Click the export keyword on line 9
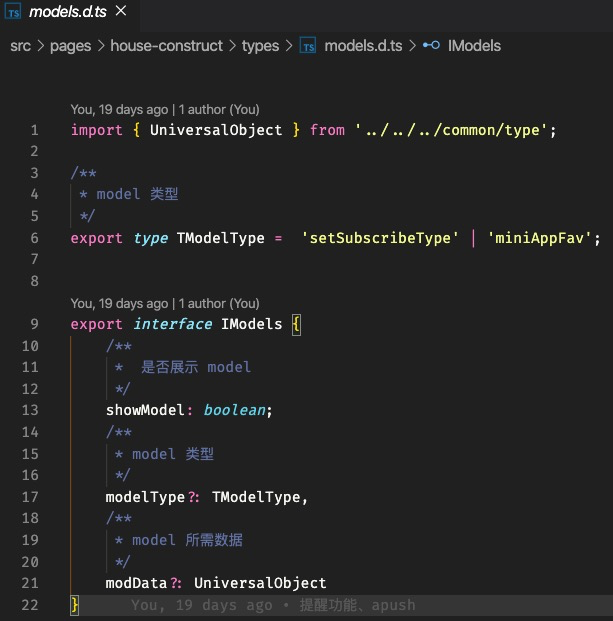Viewport: 613px width, 621px height. (97, 324)
